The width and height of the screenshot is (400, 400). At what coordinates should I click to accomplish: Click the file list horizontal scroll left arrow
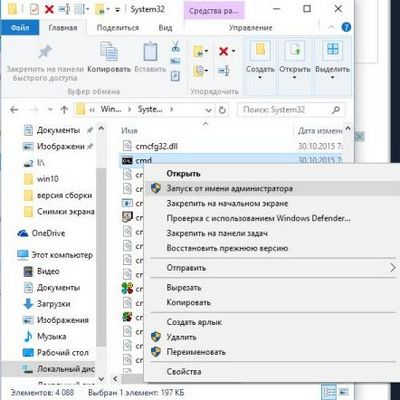click(115, 379)
